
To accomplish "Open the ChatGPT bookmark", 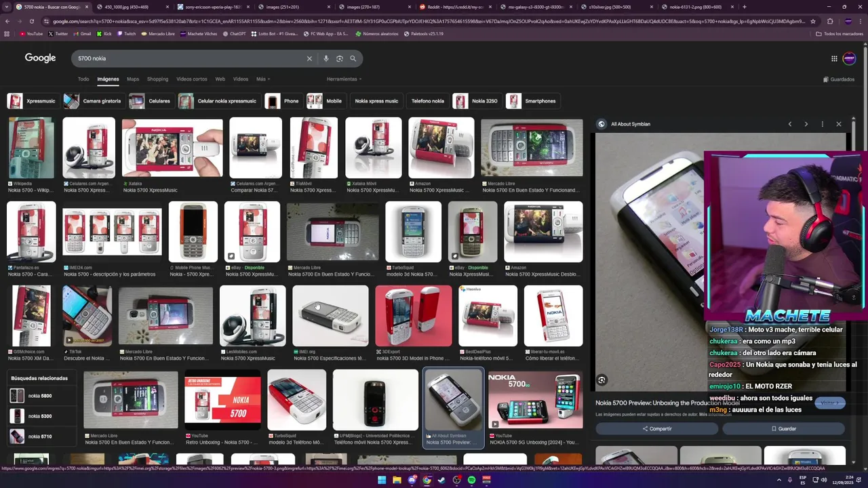I will [x=234, y=33].
